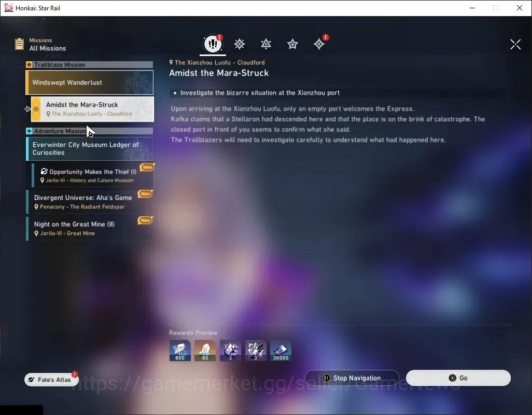
Task: Click the objective Investigate the bizarre situation text
Action: 260,93
